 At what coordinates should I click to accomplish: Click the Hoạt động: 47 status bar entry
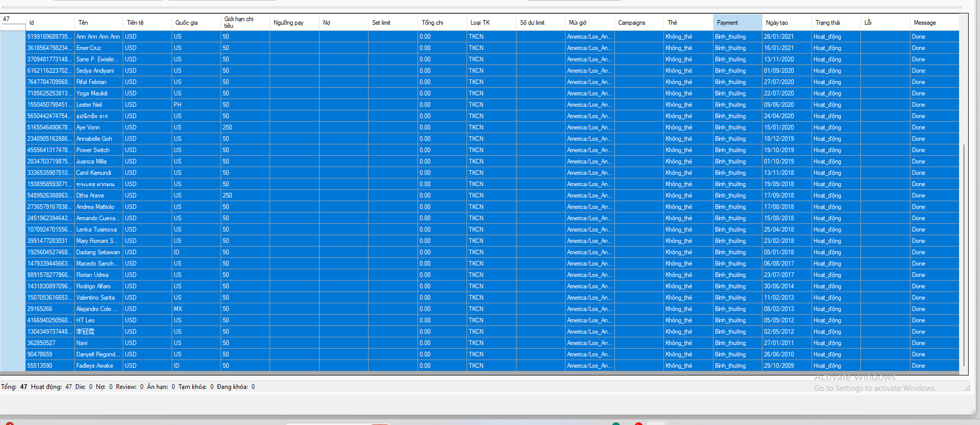pyautogui.click(x=52, y=387)
